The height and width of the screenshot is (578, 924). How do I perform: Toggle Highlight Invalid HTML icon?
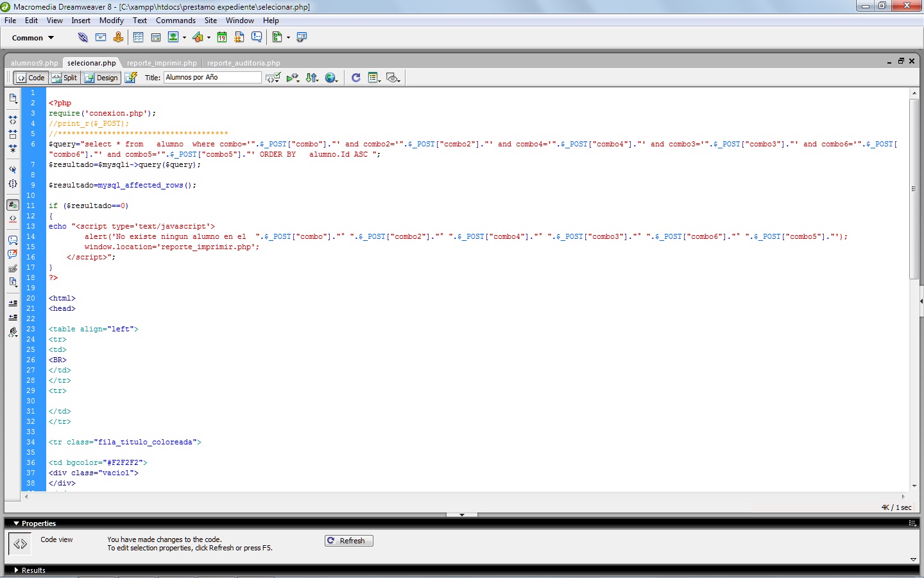13,219
